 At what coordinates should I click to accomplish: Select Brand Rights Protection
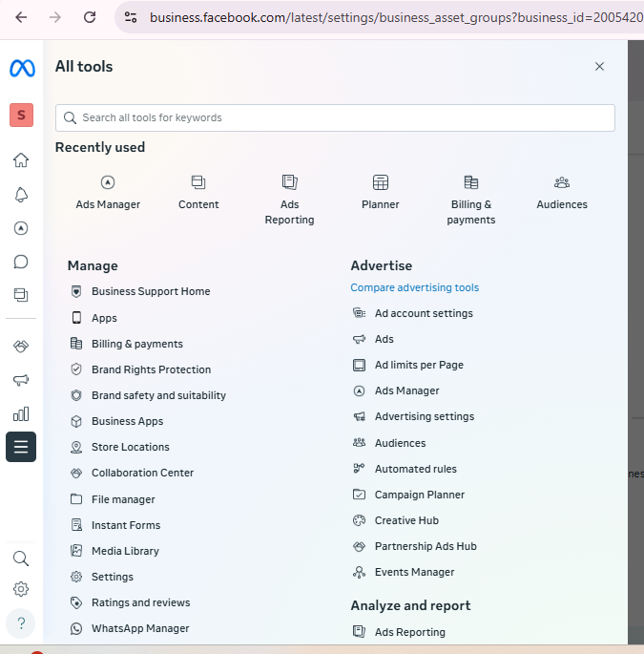(x=151, y=369)
